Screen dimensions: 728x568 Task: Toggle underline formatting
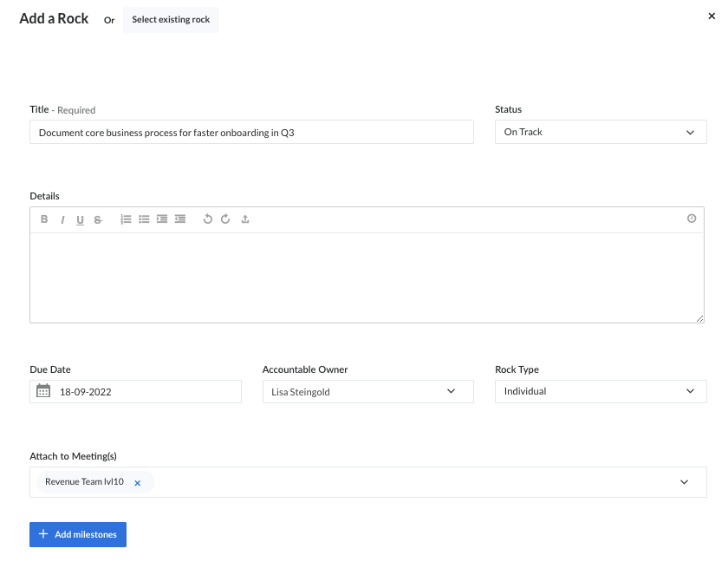(80, 220)
